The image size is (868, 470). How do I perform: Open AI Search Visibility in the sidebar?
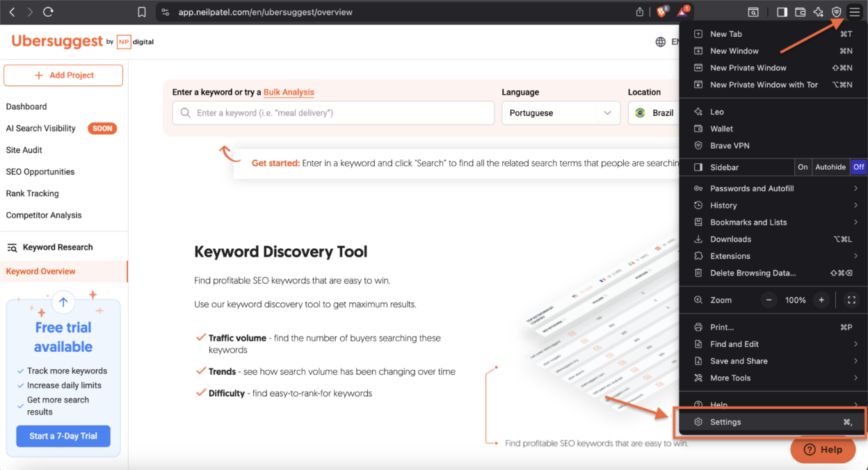(x=41, y=129)
